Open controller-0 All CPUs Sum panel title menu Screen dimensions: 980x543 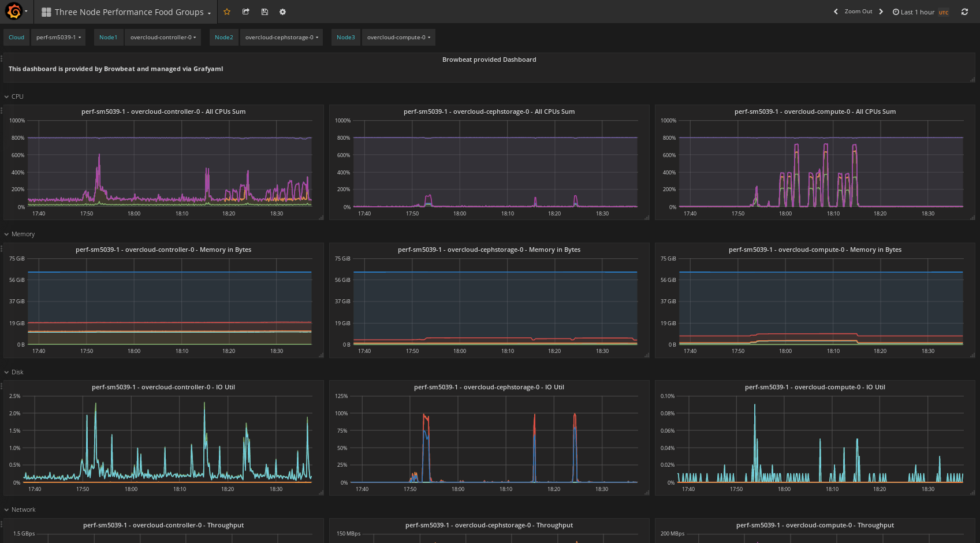coord(163,111)
